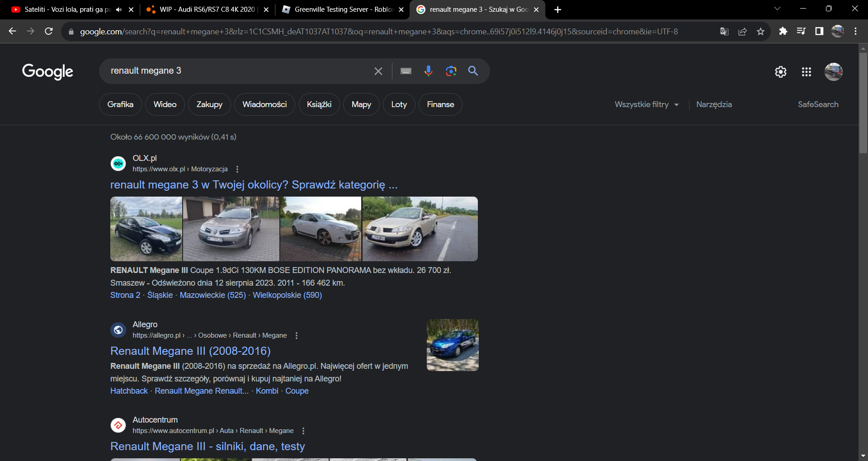Close the Greenville Testing Server tab
This screenshot has height=461, width=868.
pyautogui.click(x=401, y=9)
